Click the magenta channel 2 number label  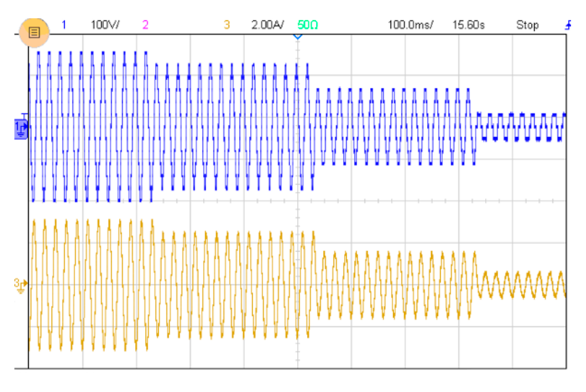tap(145, 25)
